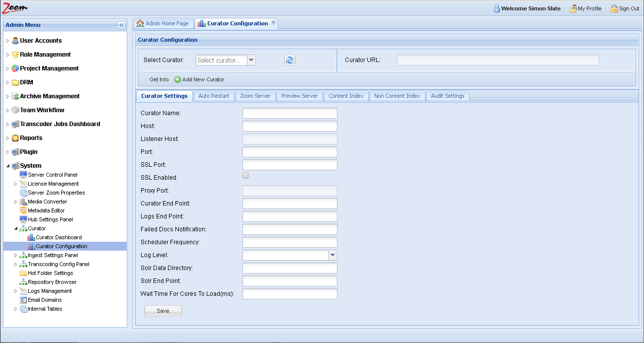Click the Wait Time For Cores field
Image resolution: width=644 pixels, height=343 pixels.
[290, 294]
